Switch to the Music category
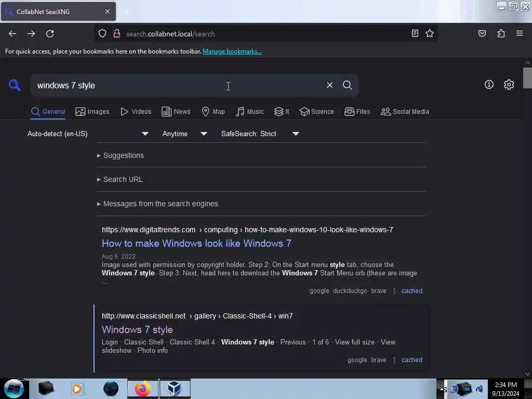Viewport: 532px width, 399px height. pyautogui.click(x=250, y=111)
